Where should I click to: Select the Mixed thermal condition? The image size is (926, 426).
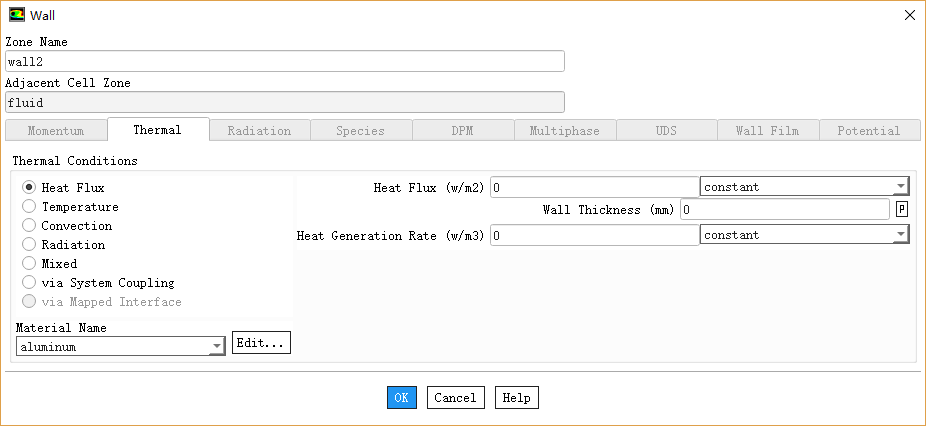tap(29, 264)
